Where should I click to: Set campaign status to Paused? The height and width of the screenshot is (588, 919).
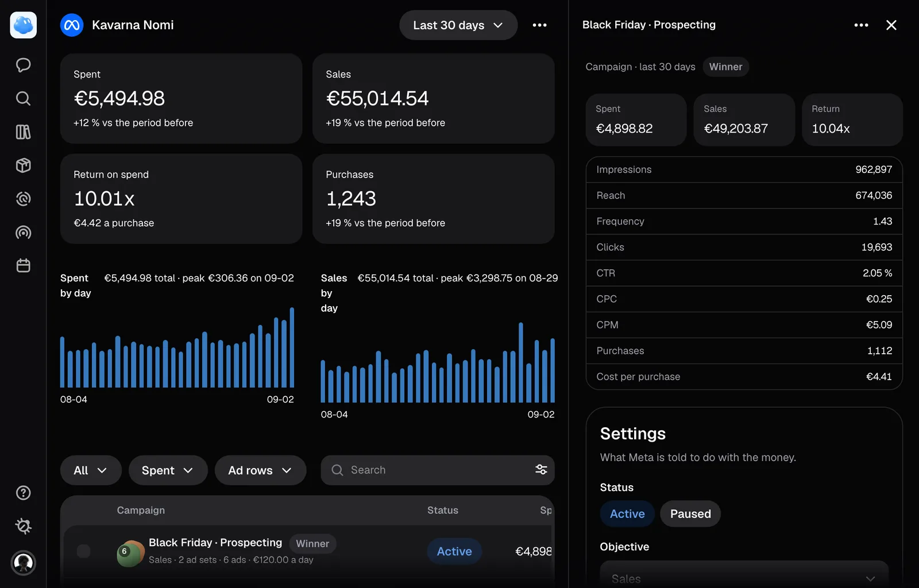pos(690,514)
